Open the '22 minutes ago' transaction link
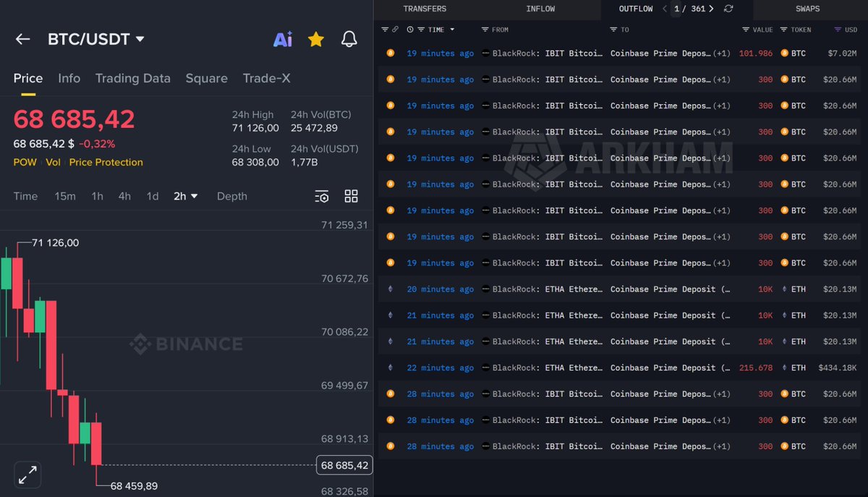This screenshot has width=868, height=497. point(441,368)
